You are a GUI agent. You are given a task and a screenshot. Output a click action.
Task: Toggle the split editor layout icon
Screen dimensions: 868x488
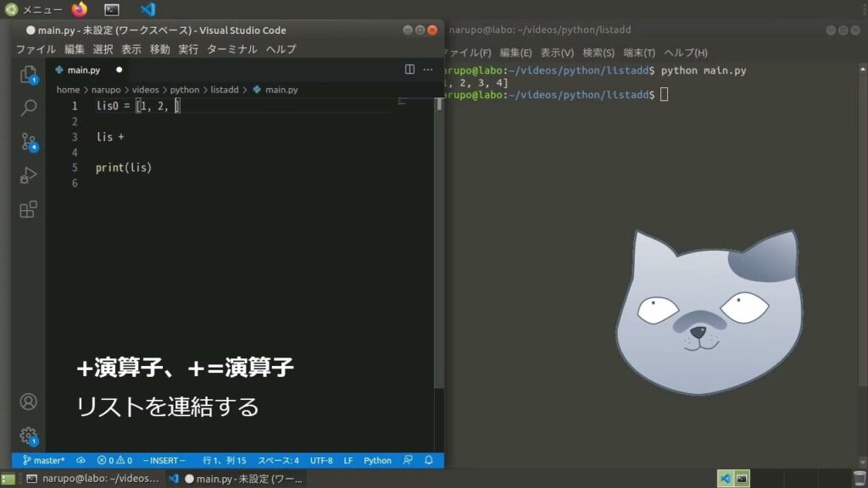(x=409, y=69)
